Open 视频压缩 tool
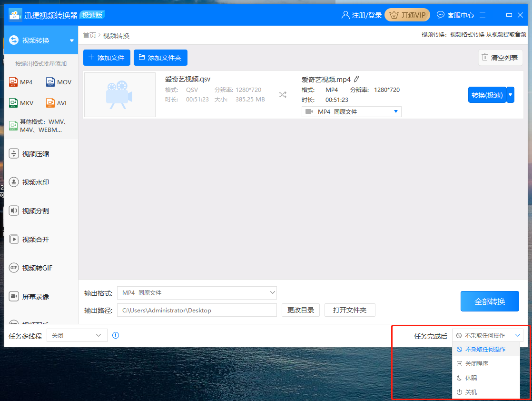This screenshot has width=532, height=401. point(36,154)
